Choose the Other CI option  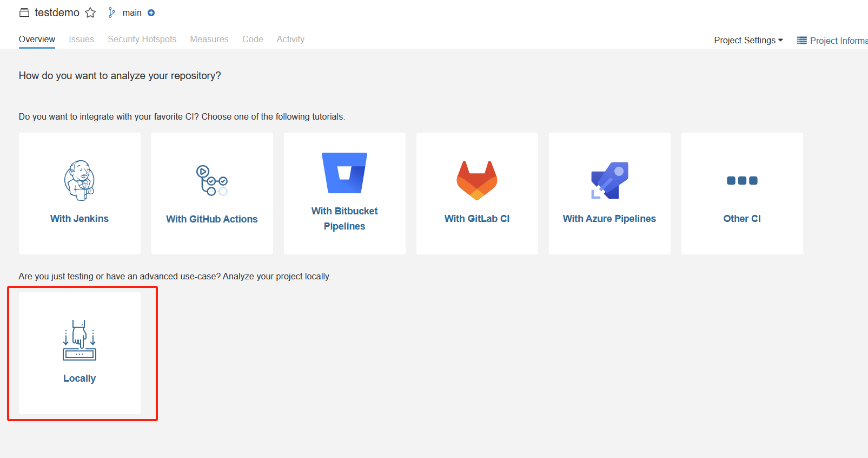(x=742, y=193)
